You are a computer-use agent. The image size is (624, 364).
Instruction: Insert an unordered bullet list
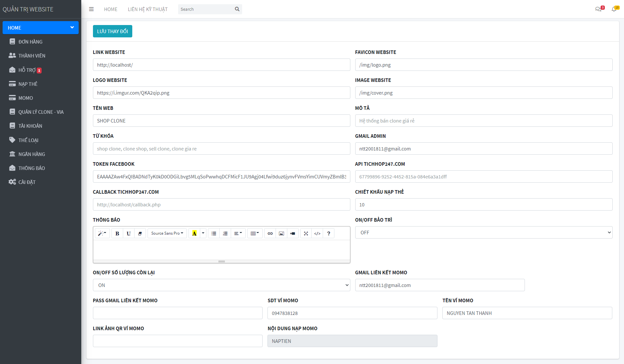214,233
